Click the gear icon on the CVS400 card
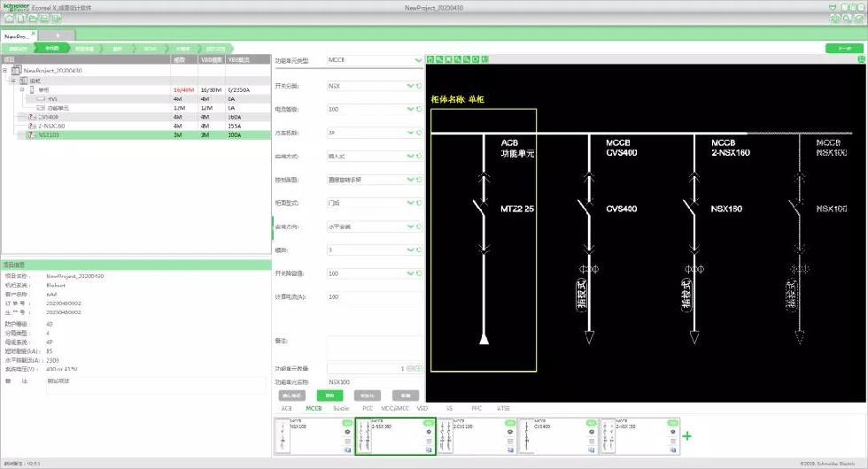This screenshot has height=469, width=868. [592, 433]
